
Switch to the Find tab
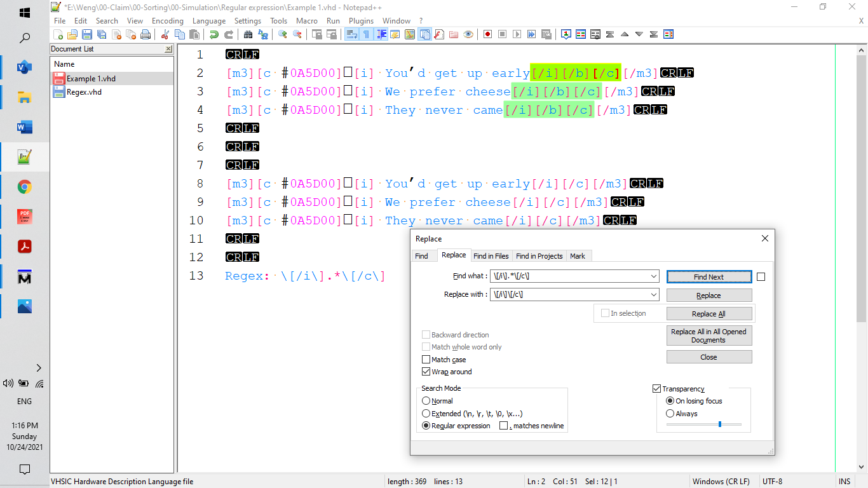421,255
